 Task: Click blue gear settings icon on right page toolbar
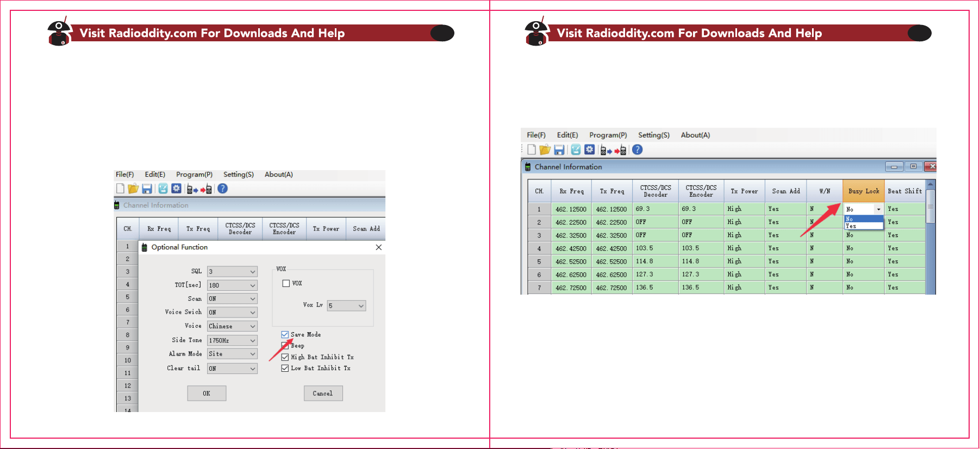[589, 149]
